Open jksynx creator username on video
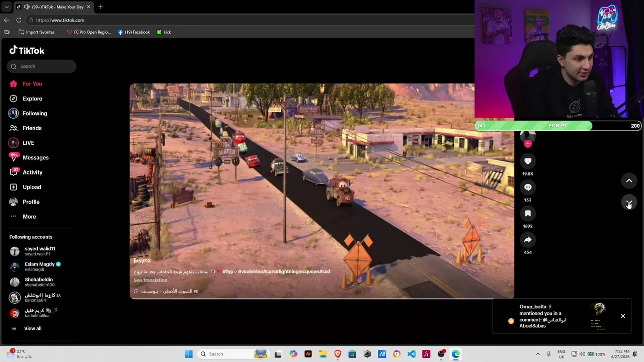Image resolution: width=644 pixels, height=362 pixels. coord(142,260)
